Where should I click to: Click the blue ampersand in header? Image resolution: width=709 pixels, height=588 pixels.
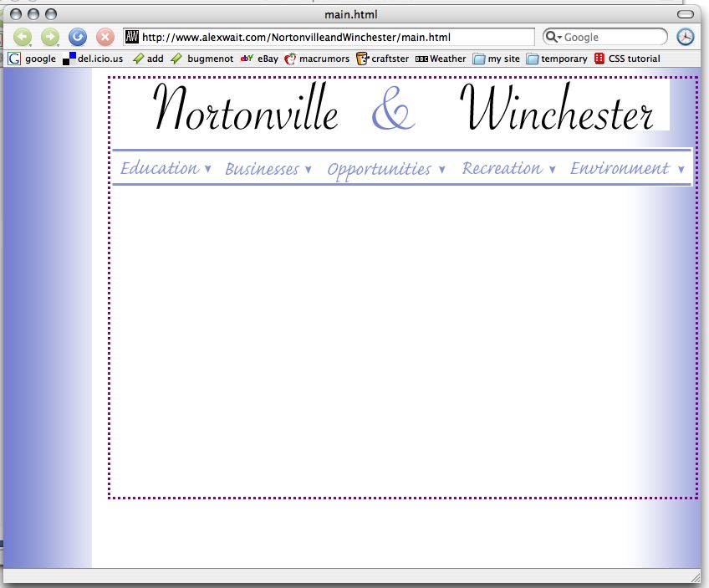[x=393, y=108]
